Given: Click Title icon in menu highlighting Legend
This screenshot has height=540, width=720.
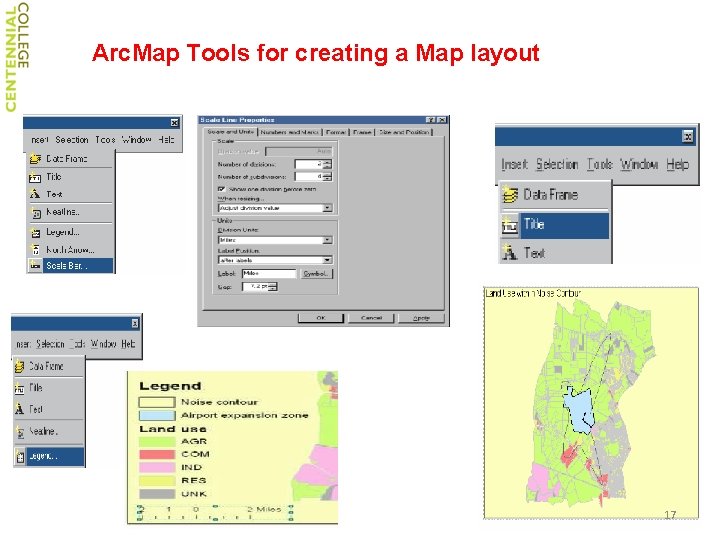Looking at the screenshot, I should [19, 388].
